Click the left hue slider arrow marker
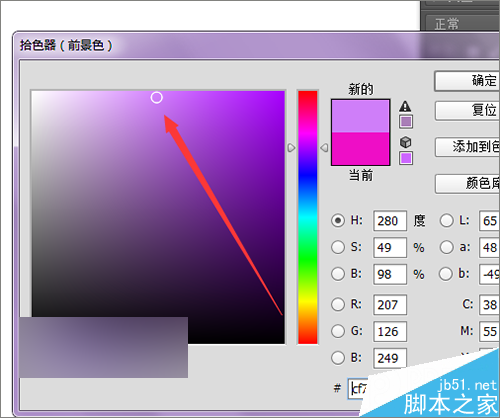500x418 pixels. [x=291, y=148]
